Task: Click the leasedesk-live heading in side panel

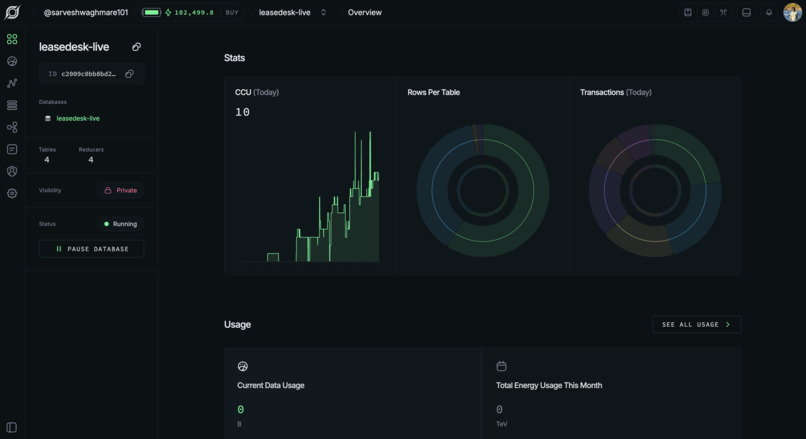Action: point(74,47)
